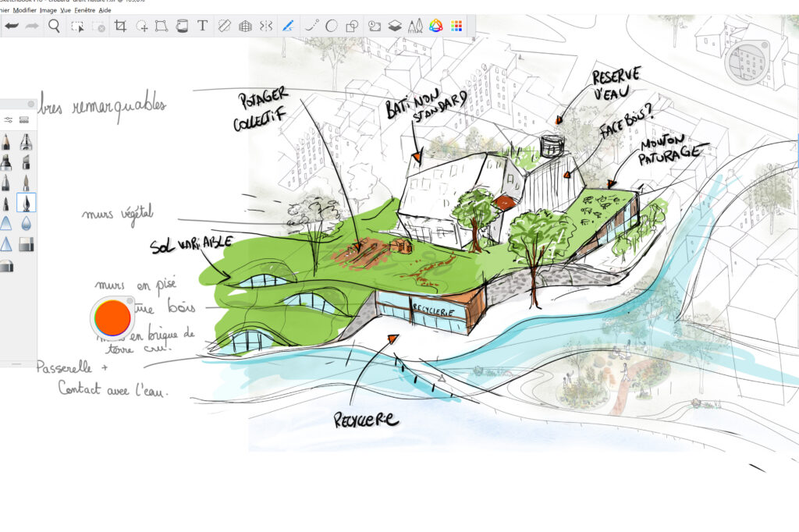Image resolution: width=799 pixels, height=532 pixels.
Task: Toggle the Ruler guide
Action: [224, 26]
